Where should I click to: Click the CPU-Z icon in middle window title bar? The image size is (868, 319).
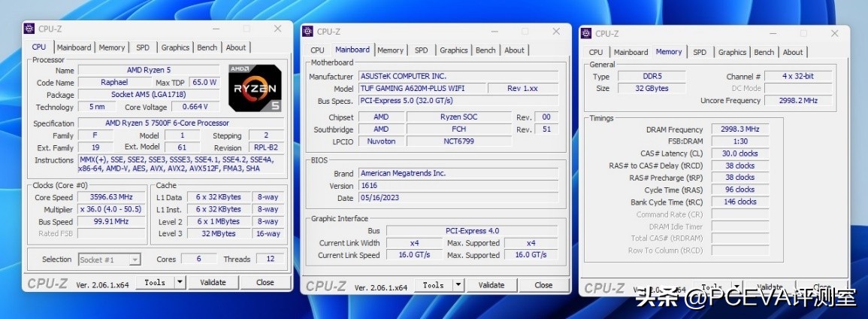(x=307, y=32)
